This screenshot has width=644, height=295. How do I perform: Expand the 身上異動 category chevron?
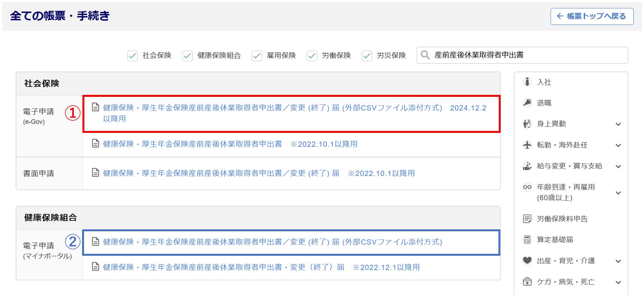click(618, 124)
